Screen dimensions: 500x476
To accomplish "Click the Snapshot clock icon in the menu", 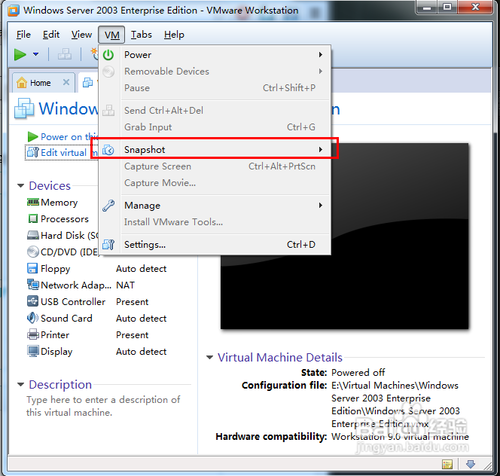I will pyautogui.click(x=108, y=150).
